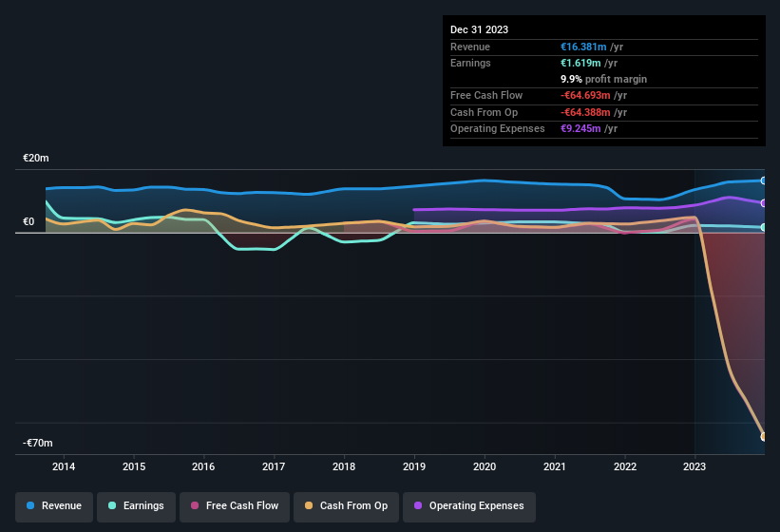
Task: Hide the Cash From Op series
Action: [346, 506]
